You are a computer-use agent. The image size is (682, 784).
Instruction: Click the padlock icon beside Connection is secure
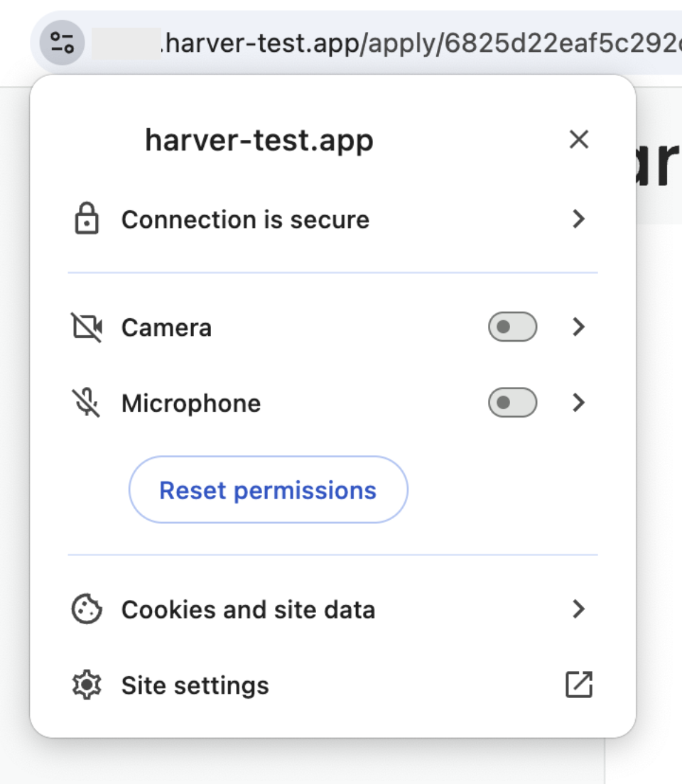(x=87, y=219)
